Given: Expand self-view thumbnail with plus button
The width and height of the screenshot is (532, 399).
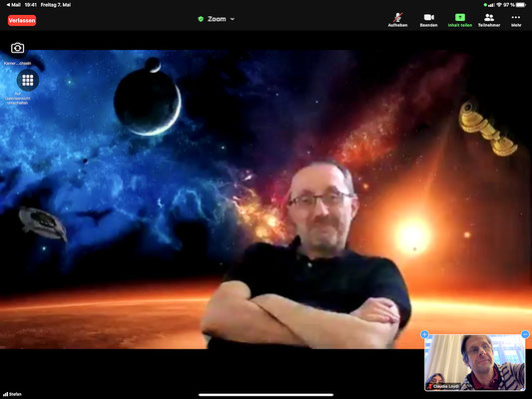Looking at the screenshot, I should click(x=424, y=334).
